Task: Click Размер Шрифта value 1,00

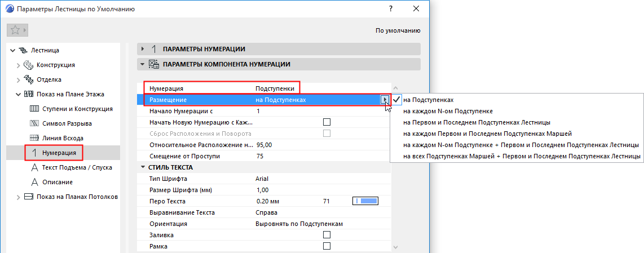Action: coord(262,190)
